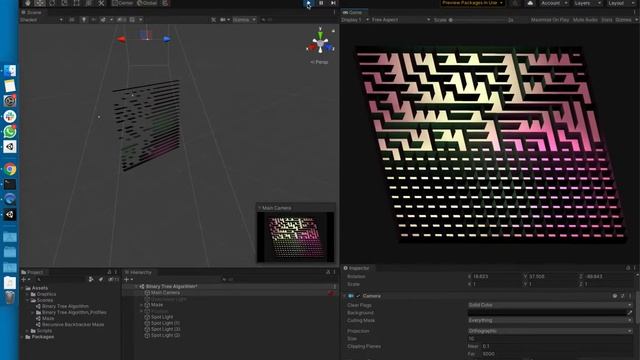Open the Layers dropdown
Screen dimensions: 640x360
point(587,3)
